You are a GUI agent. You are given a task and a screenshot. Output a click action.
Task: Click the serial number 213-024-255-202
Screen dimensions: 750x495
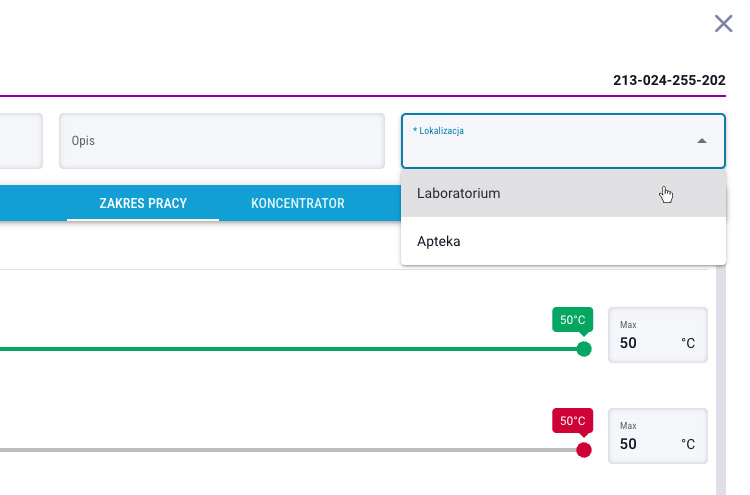tap(669, 80)
